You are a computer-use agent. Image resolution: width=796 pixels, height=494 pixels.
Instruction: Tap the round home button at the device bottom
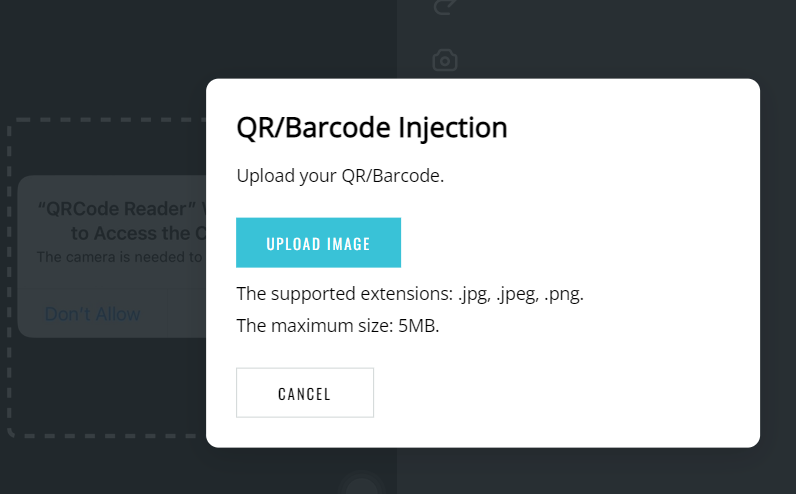click(x=361, y=486)
